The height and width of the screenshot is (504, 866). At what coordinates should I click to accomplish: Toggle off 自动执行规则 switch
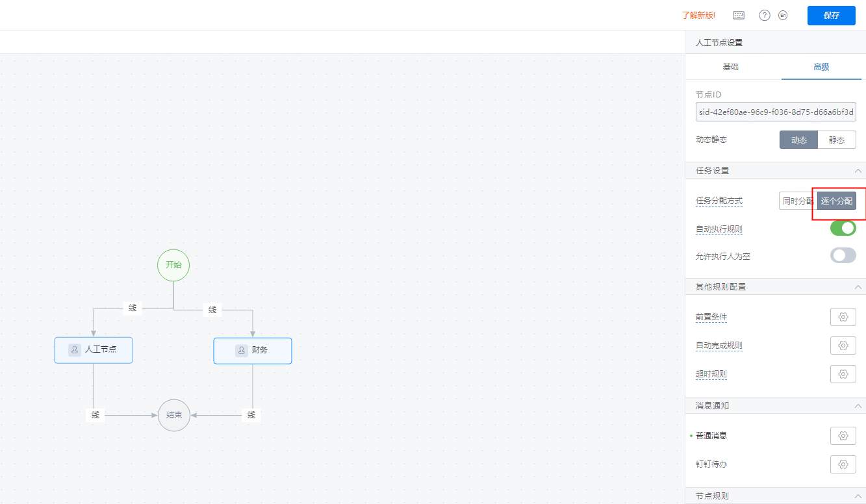click(843, 228)
